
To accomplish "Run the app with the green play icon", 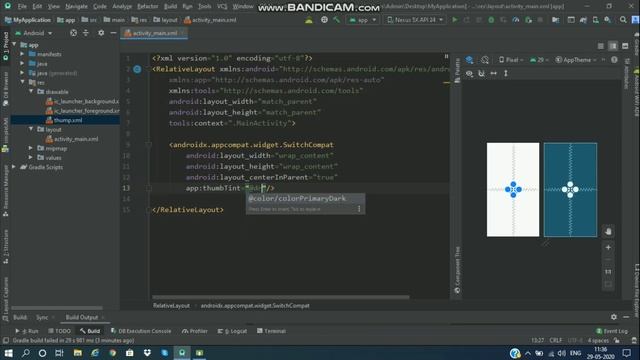I will (x=455, y=20).
